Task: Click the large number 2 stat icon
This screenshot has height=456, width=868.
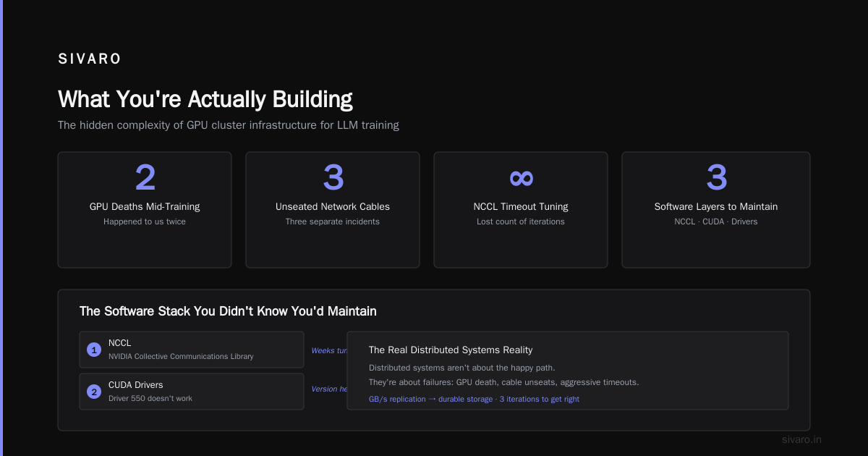Action: 145,178
